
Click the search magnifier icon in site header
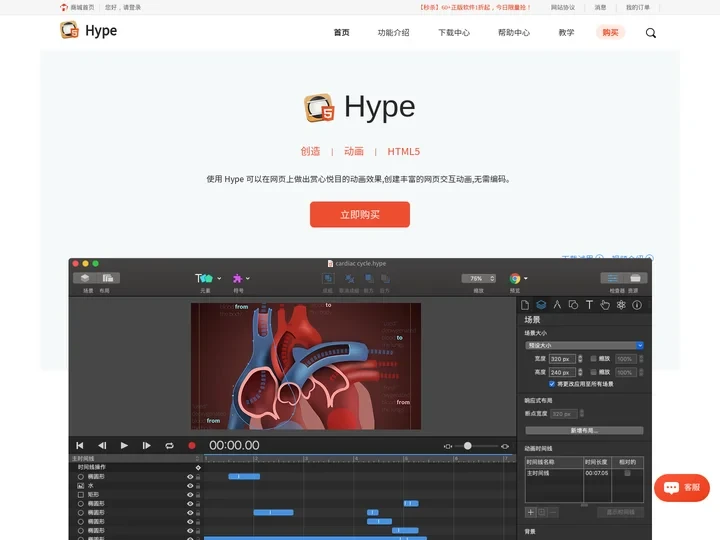click(x=651, y=33)
